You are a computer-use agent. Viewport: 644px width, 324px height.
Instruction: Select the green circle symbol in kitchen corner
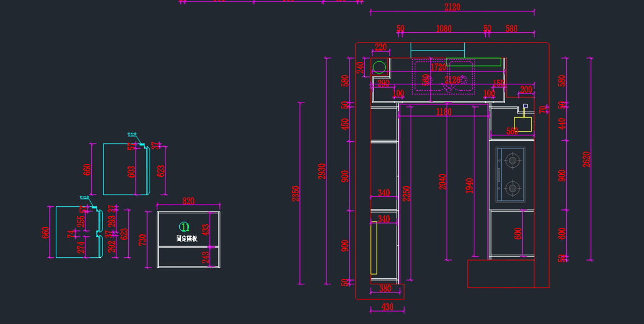[x=379, y=67]
